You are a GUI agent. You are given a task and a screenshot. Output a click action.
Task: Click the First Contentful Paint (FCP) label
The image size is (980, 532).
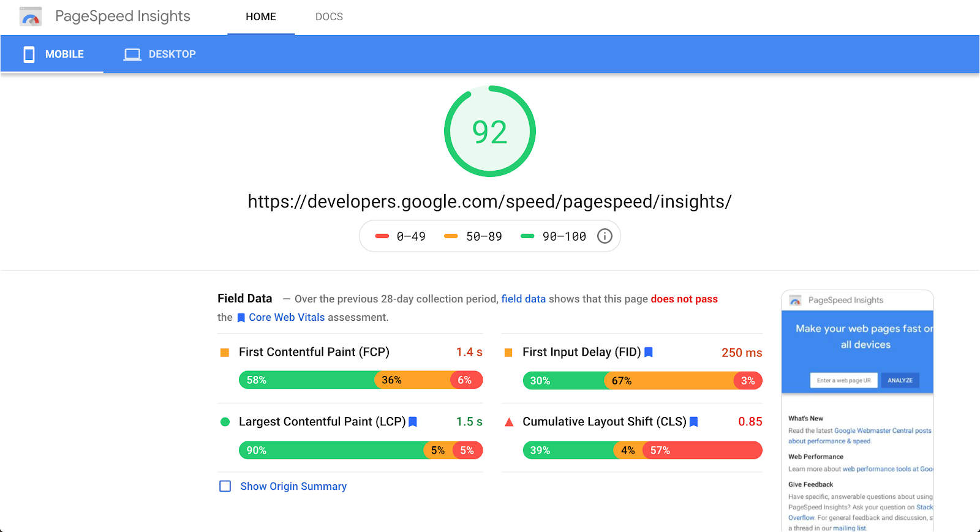[x=314, y=352]
